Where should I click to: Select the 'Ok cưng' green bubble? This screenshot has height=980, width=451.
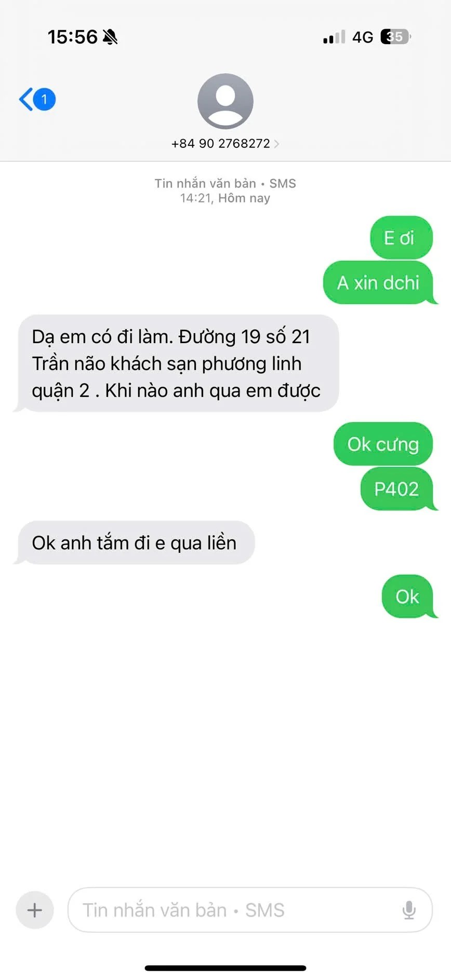pyautogui.click(x=383, y=444)
